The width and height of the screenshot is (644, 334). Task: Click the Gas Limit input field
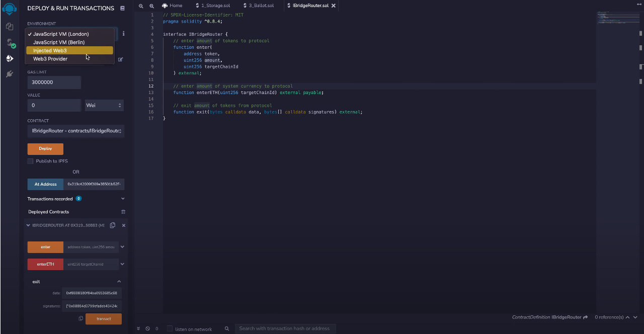54,82
